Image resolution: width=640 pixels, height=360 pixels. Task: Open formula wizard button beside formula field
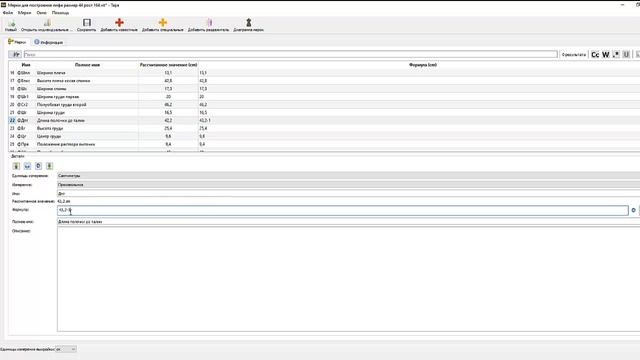633,210
